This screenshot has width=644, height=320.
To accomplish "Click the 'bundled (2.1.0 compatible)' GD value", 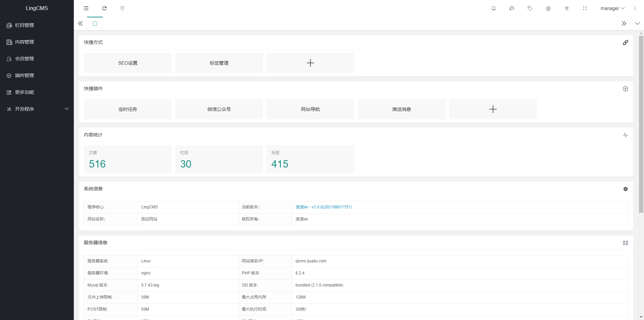I will click(319, 285).
